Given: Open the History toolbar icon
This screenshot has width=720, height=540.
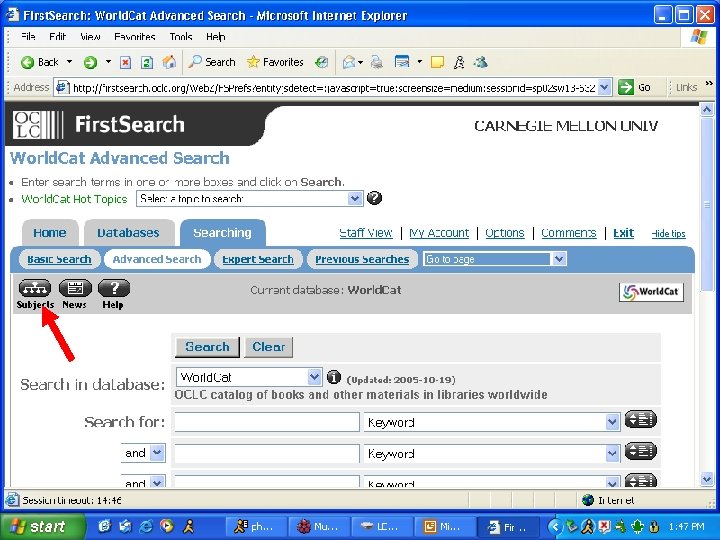Looking at the screenshot, I should [322, 62].
